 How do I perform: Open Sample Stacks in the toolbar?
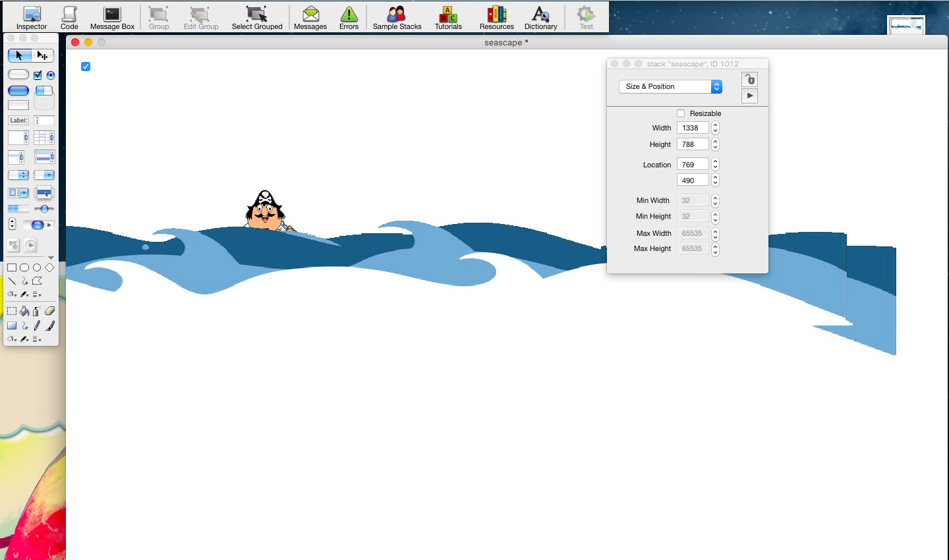[397, 18]
